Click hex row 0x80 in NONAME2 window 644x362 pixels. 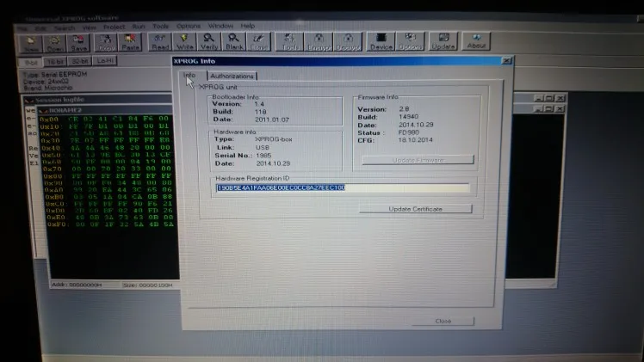point(108,176)
